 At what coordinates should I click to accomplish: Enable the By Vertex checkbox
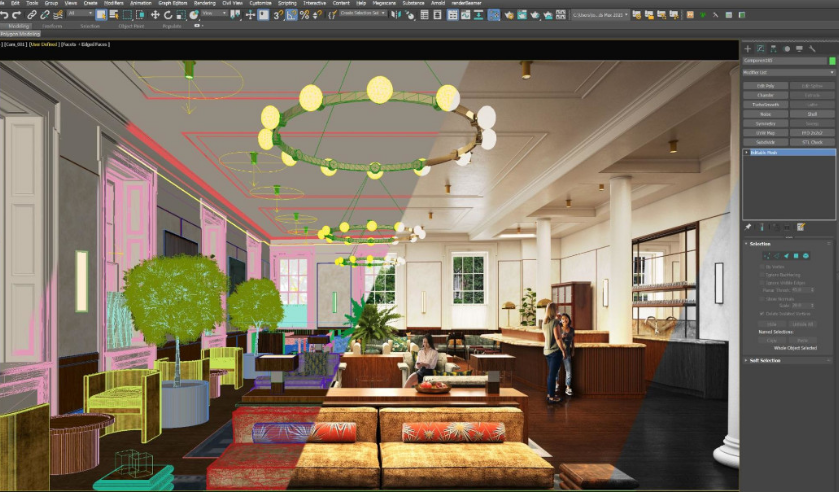click(761, 266)
